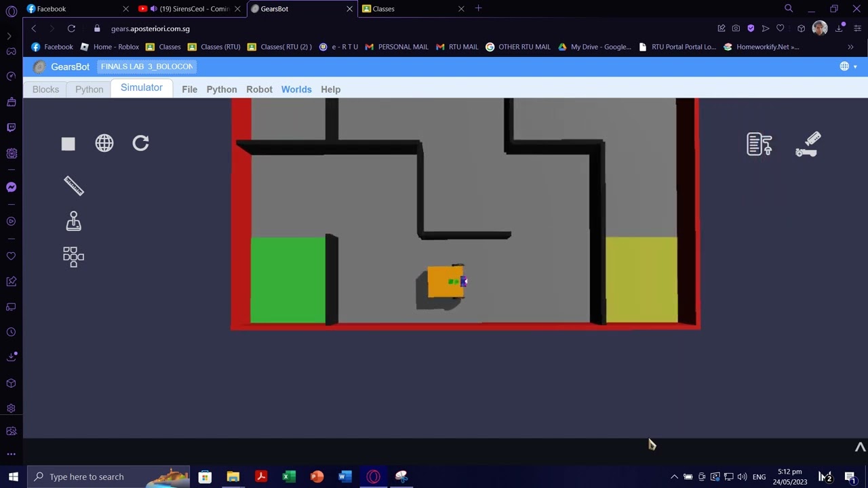Open the sidebar history clock icon
Image resolution: width=868 pixels, height=488 pixels.
pyautogui.click(x=11, y=332)
